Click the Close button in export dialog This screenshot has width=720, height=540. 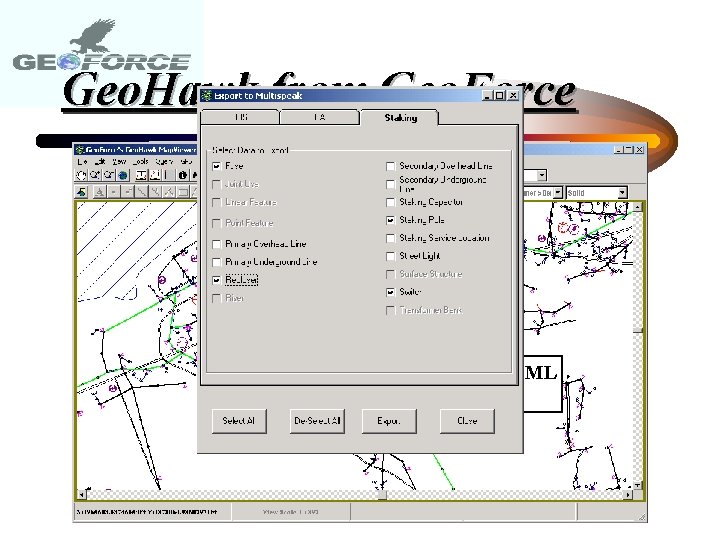467,421
